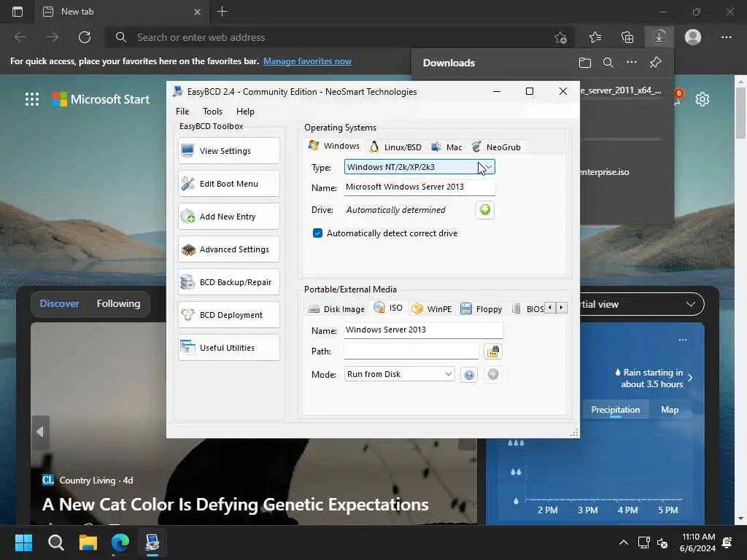This screenshot has width=747, height=560.
Task: Click the gray add ISO entry icon
Action: coord(493,375)
